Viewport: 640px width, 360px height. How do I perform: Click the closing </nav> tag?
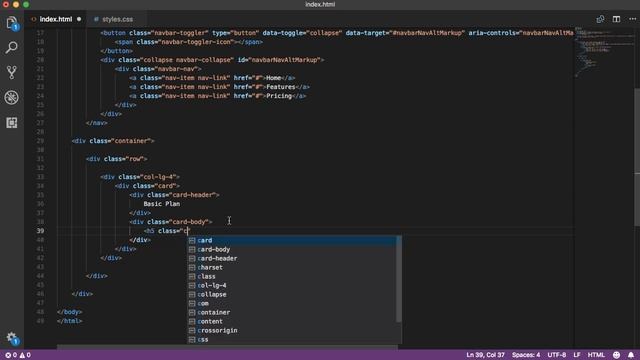pyautogui.click(x=97, y=123)
